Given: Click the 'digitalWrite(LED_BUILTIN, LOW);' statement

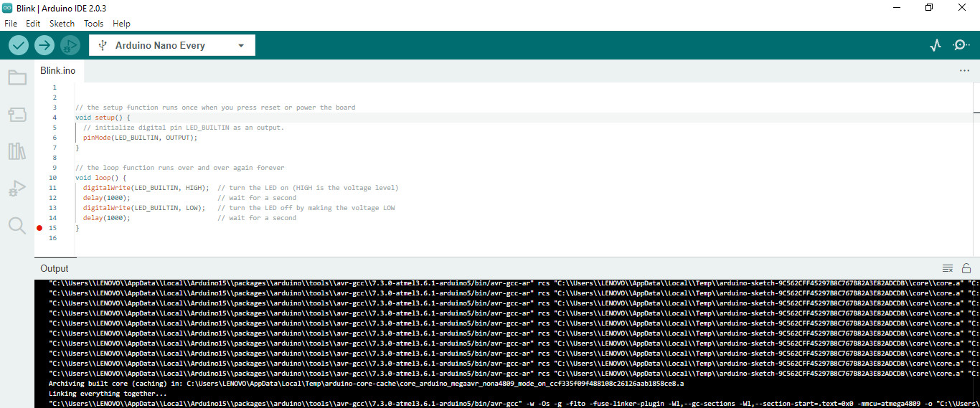Looking at the screenshot, I should coord(144,208).
